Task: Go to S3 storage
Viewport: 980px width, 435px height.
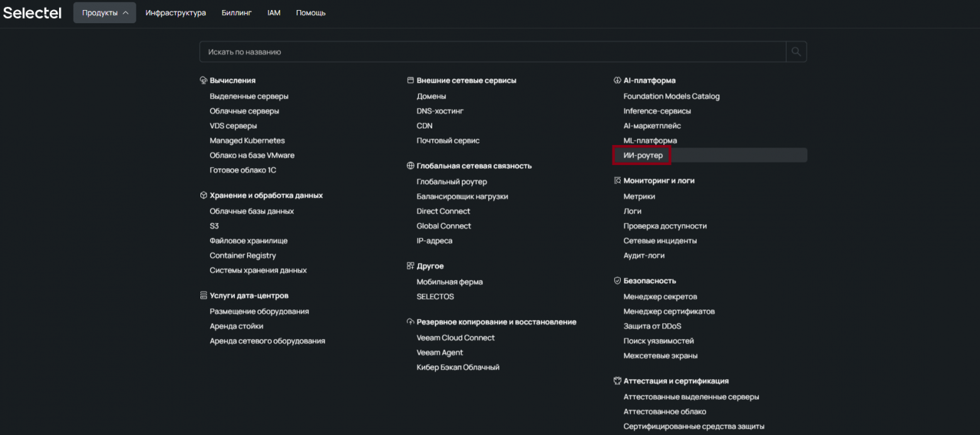Action: 214,226
